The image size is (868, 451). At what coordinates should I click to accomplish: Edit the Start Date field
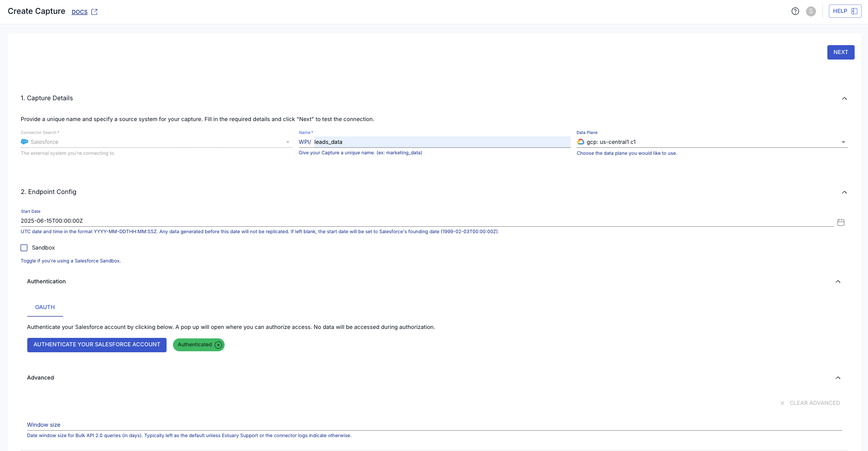point(427,221)
